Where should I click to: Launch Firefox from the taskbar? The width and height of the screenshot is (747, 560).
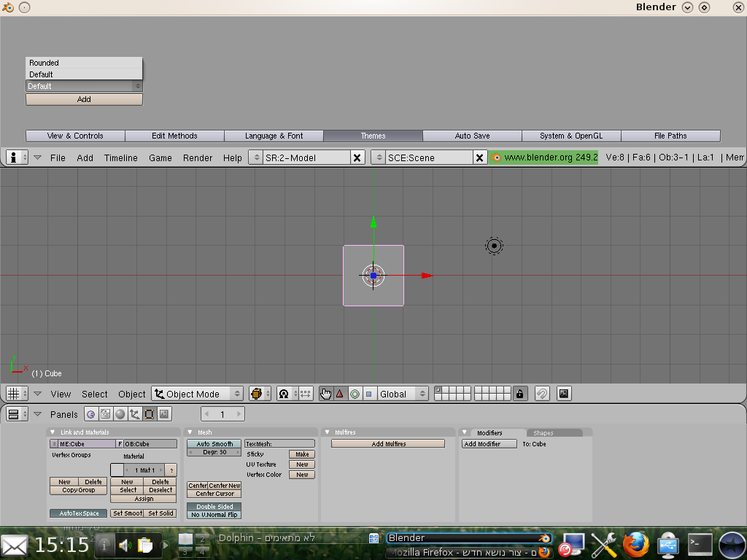click(636, 544)
